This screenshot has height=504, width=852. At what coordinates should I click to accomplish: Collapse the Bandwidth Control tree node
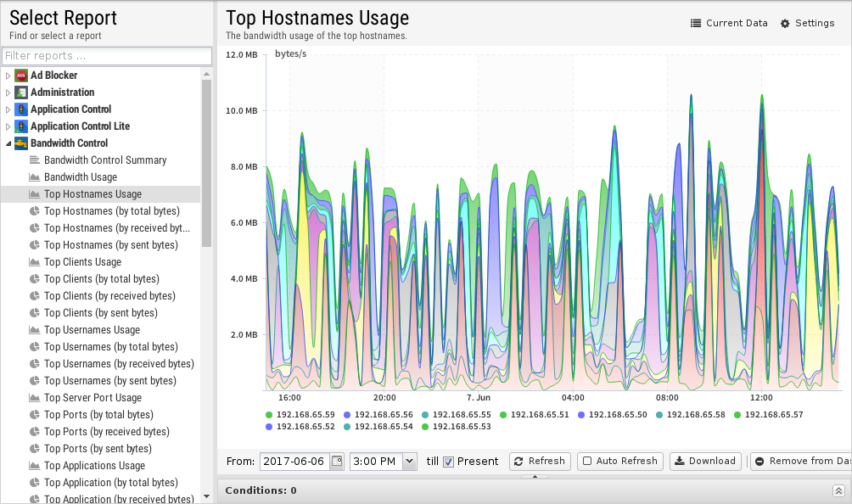pyautogui.click(x=8, y=143)
